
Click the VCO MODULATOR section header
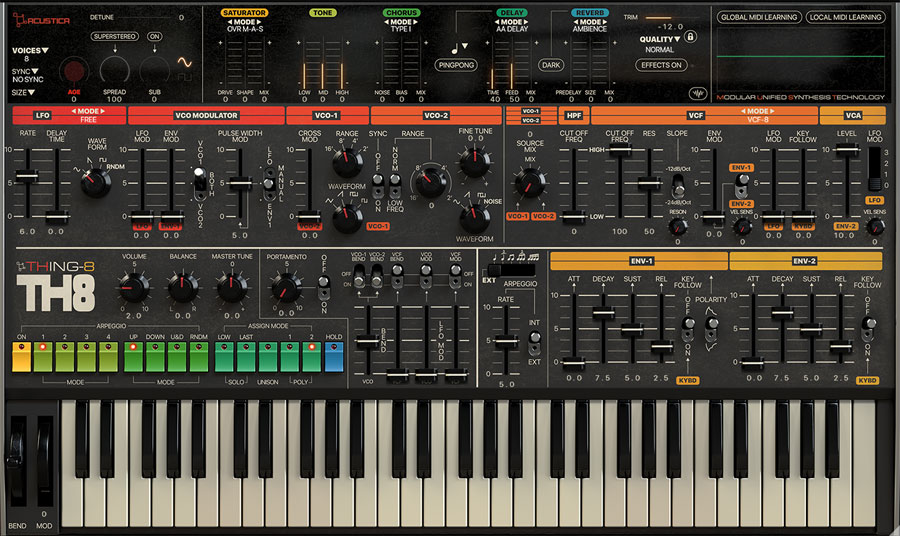click(x=206, y=115)
